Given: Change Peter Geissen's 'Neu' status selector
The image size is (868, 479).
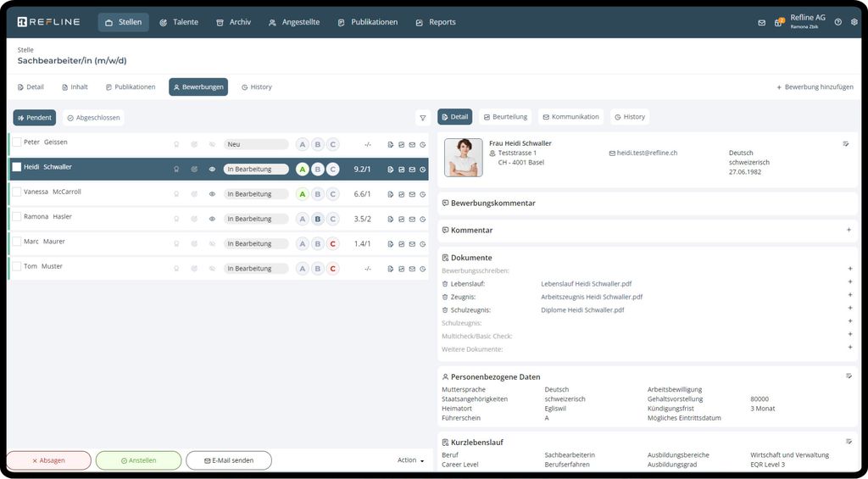Looking at the screenshot, I should pyautogui.click(x=255, y=145).
